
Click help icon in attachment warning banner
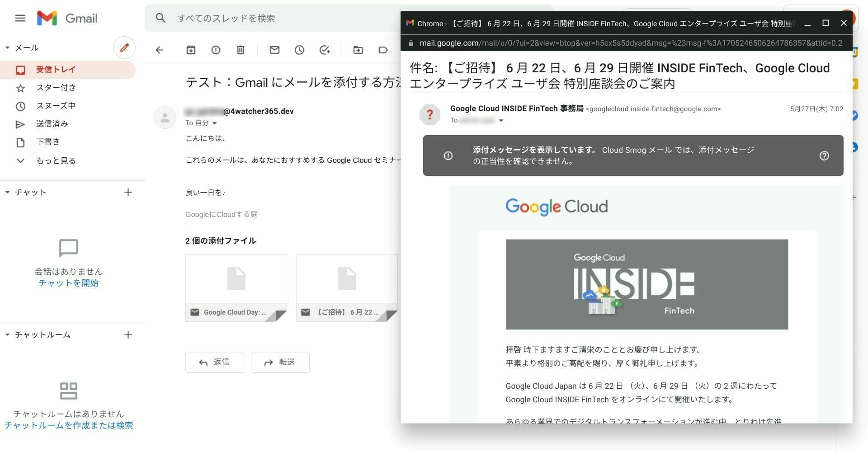[x=824, y=155]
